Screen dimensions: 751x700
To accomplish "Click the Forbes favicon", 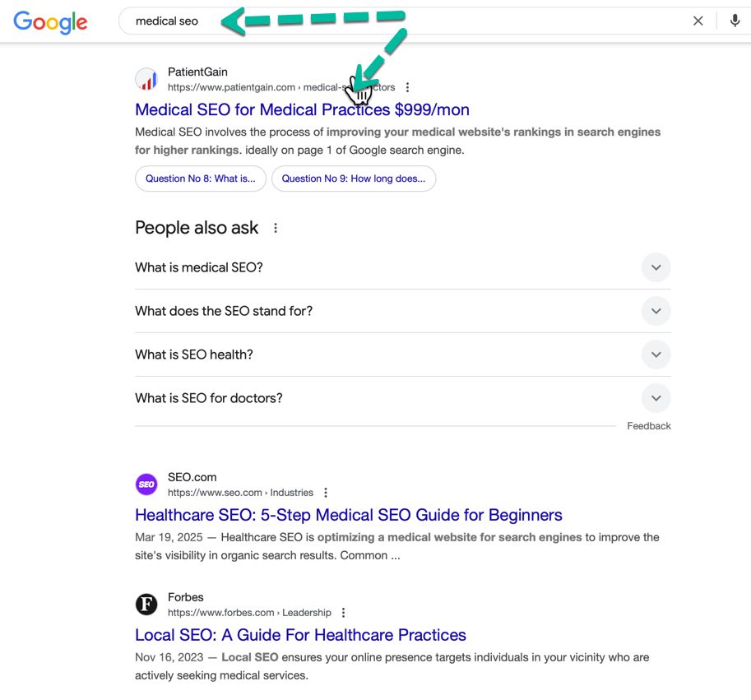I will tap(146, 605).
